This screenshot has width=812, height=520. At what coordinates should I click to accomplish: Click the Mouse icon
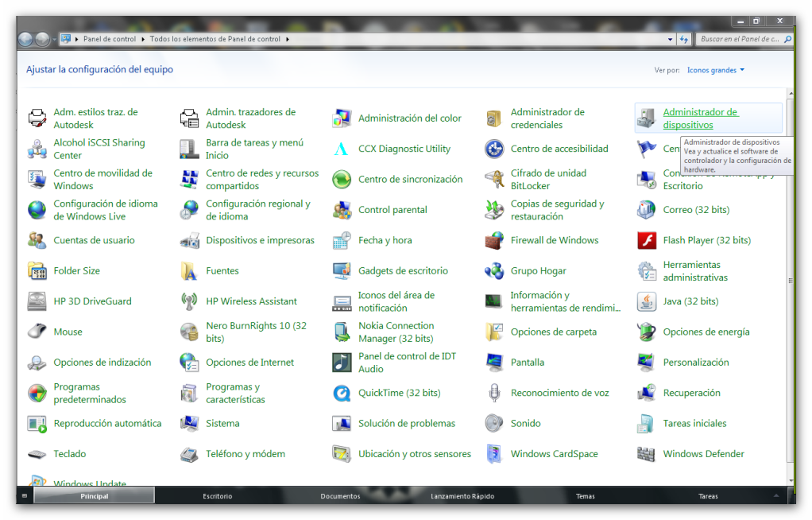[37, 332]
